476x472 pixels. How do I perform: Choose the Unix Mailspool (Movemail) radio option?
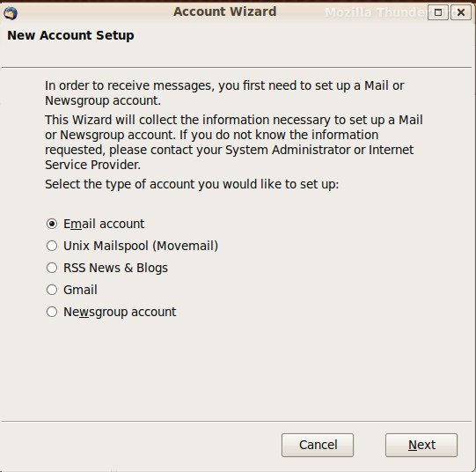point(52,246)
